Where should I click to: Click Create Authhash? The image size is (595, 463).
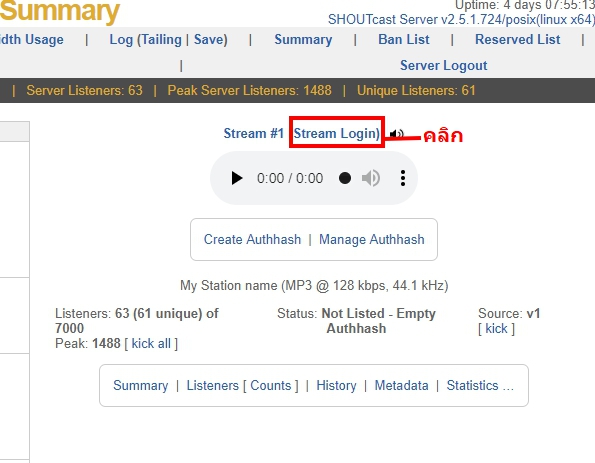point(252,239)
